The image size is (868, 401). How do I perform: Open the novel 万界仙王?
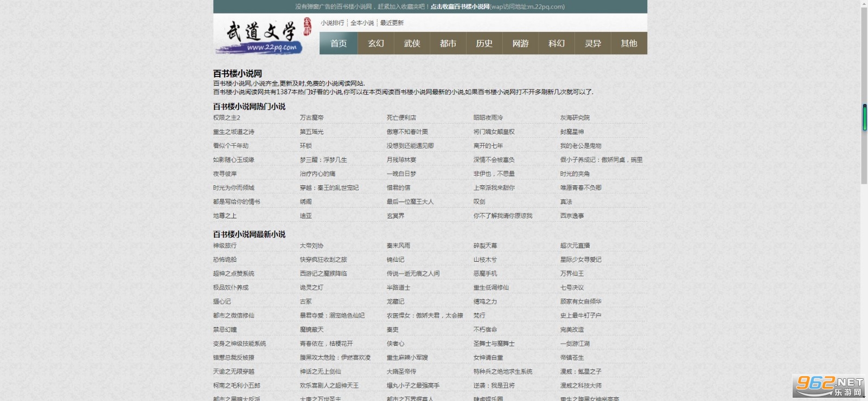572,274
